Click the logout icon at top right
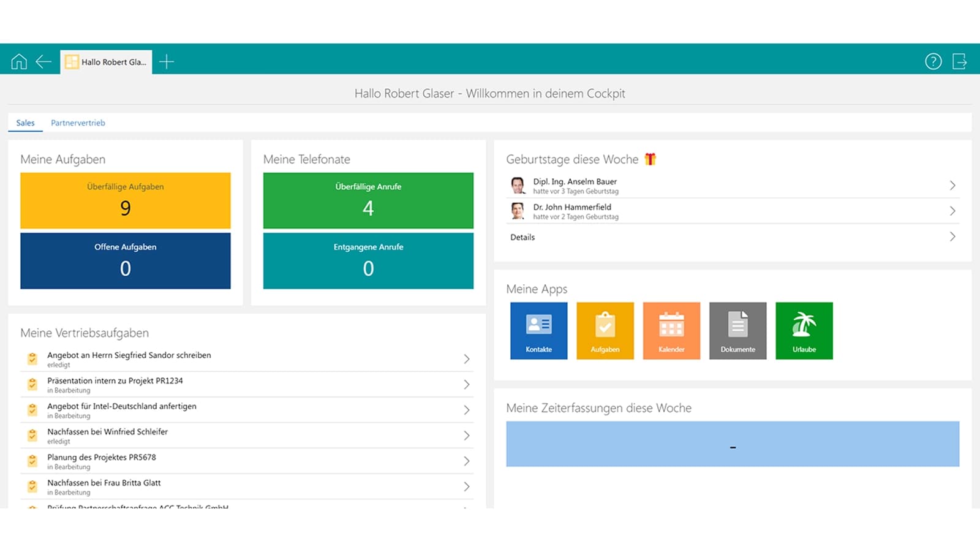Viewport: 980px width, 552px height. [959, 62]
